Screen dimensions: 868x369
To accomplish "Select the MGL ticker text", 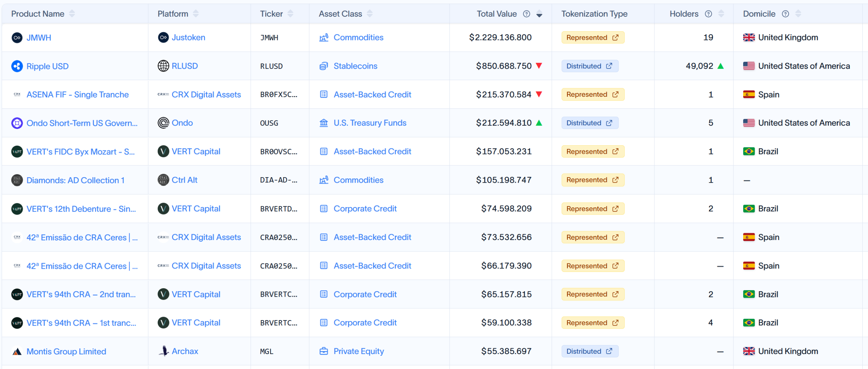I will [x=267, y=351].
